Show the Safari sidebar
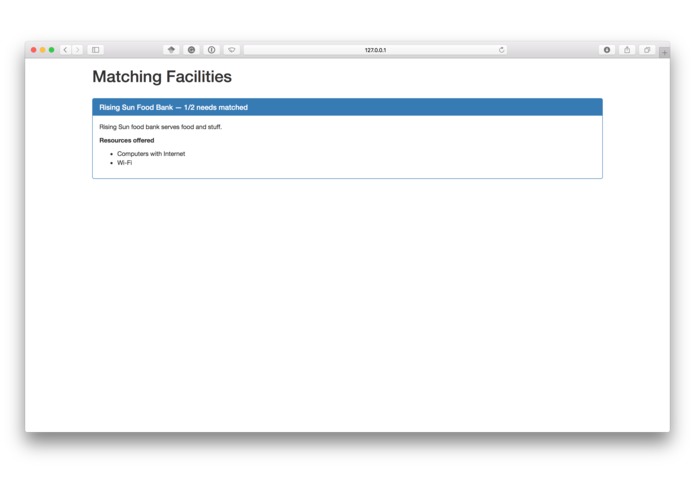Screen dimensions: 695x494 pyautogui.click(x=95, y=50)
